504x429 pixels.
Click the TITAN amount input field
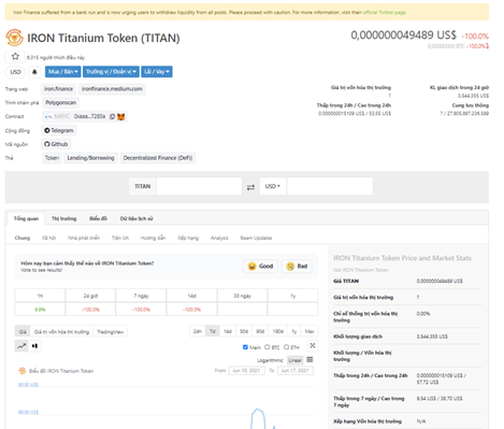coord(199,186)
